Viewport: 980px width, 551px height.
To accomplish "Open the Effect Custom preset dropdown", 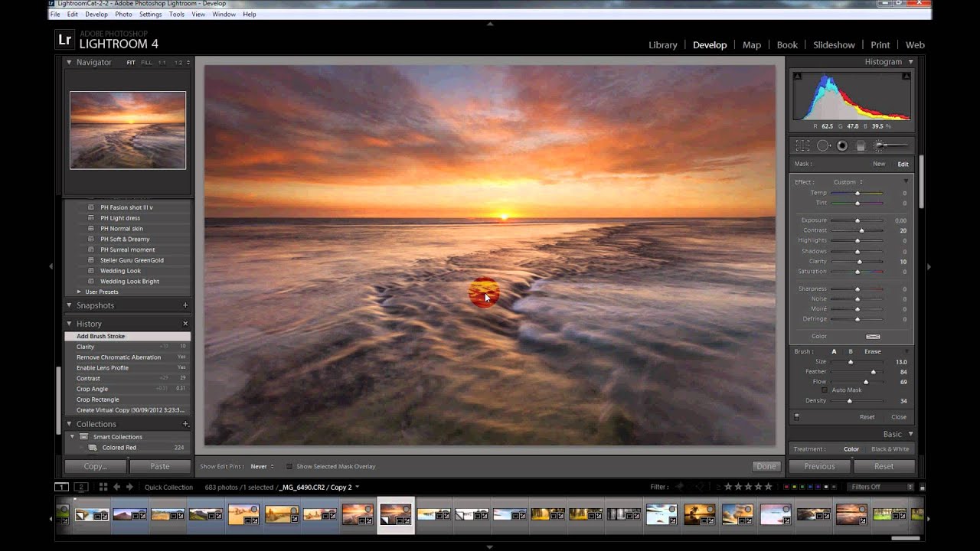I will point(848,182).
